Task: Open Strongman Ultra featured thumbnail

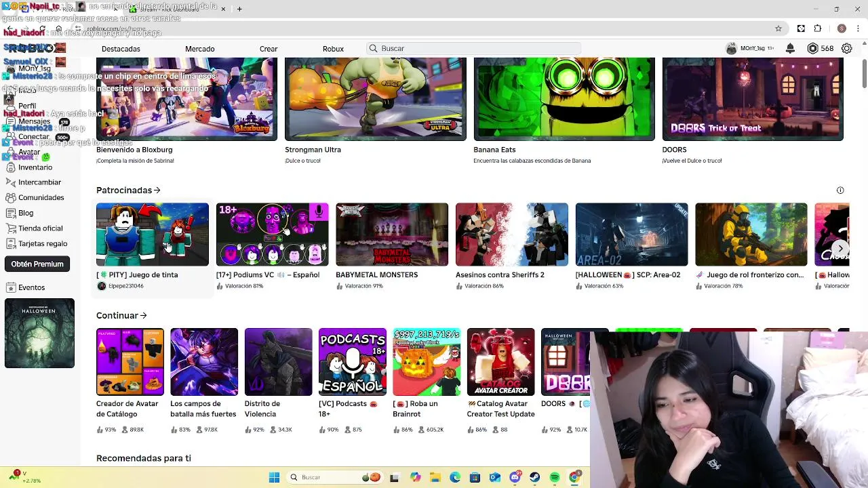Action: click(375, 99)
